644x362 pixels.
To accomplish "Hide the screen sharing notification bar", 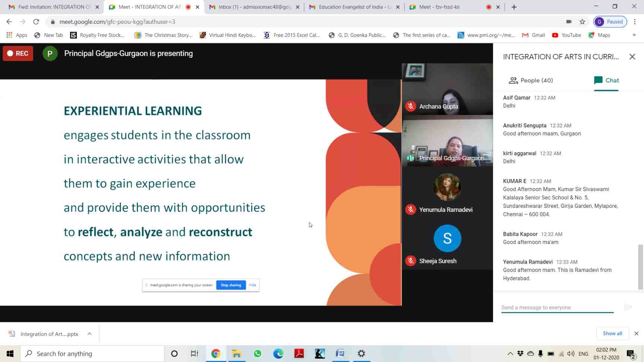I will click(x=252, y=285).
